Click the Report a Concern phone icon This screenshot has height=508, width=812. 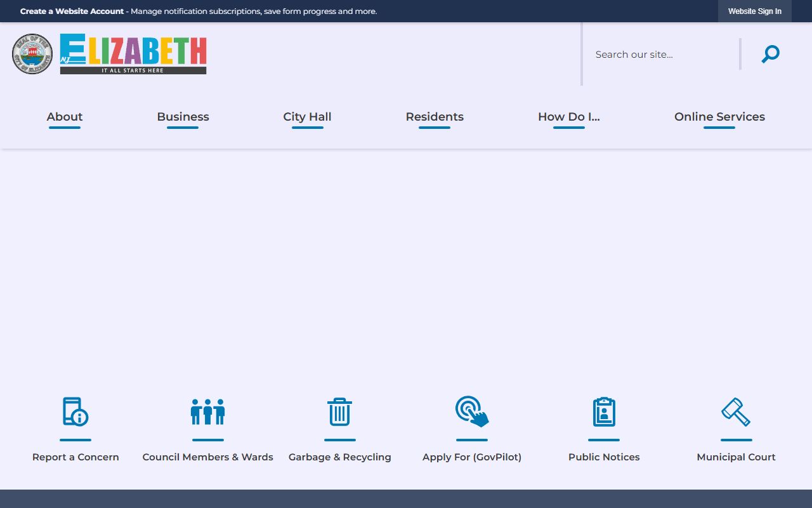tap(75, 411)
